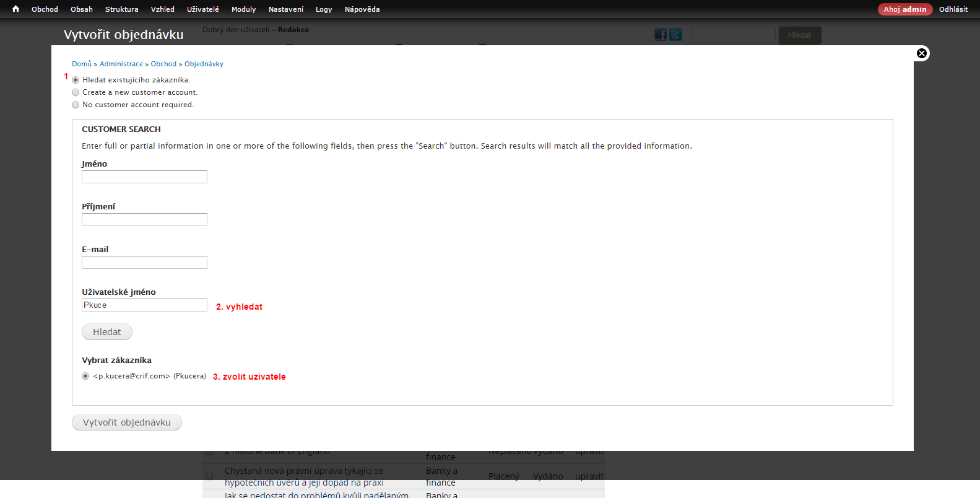Open the Moduly menu
This screenshot has height=498, width=980.
[x=244, y=9]
